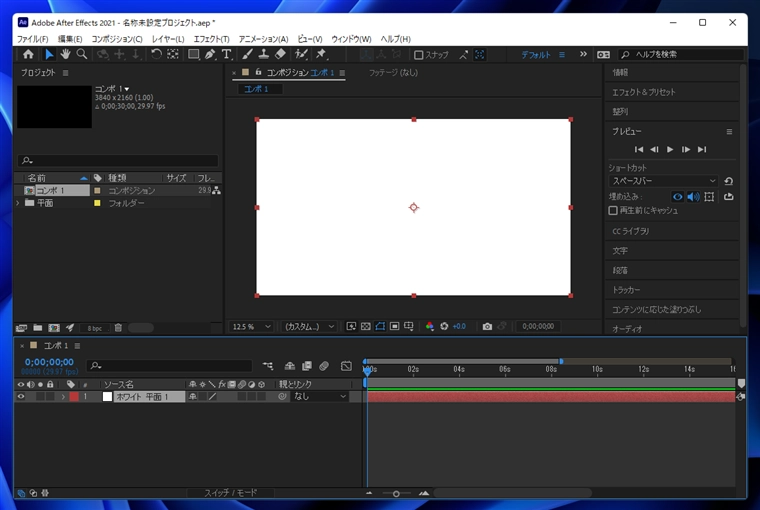
Task: Create a new composition icon in Project panel
Action: coord(54,328)
